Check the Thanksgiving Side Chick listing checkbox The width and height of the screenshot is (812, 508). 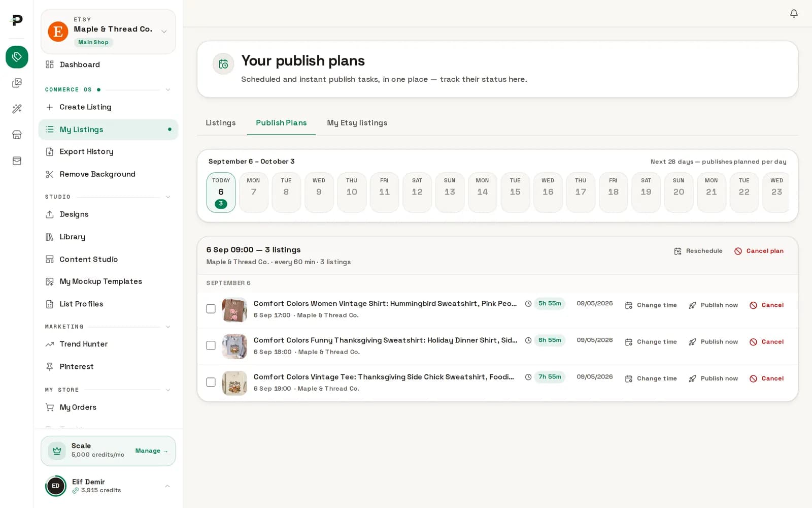pos(211,382)
